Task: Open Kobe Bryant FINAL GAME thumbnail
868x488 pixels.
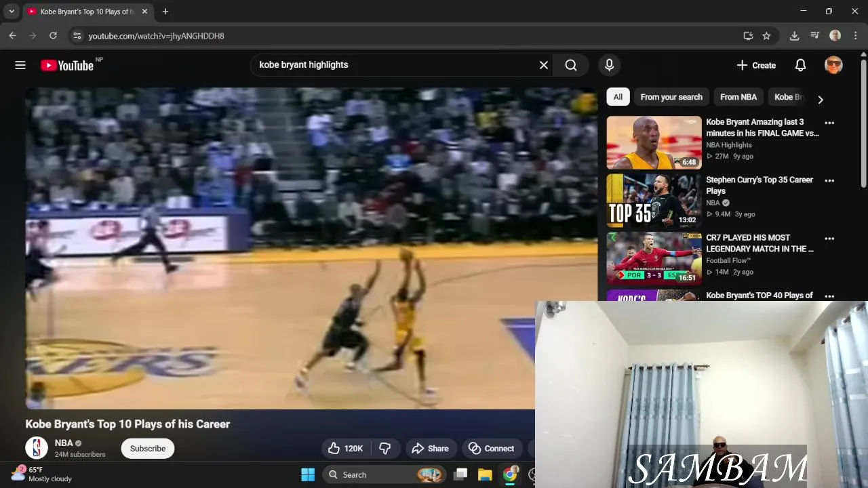Action: tap(654, 142)
